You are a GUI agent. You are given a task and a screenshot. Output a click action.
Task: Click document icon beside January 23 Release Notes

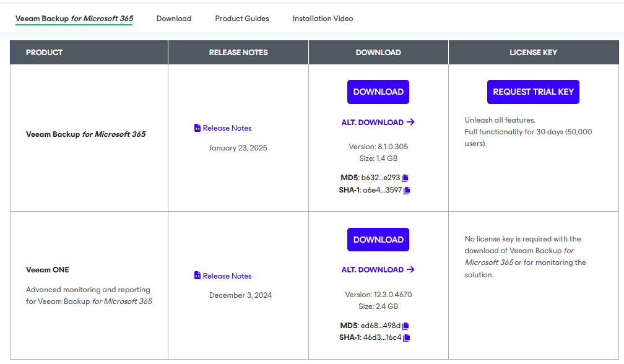click(197, 128)
